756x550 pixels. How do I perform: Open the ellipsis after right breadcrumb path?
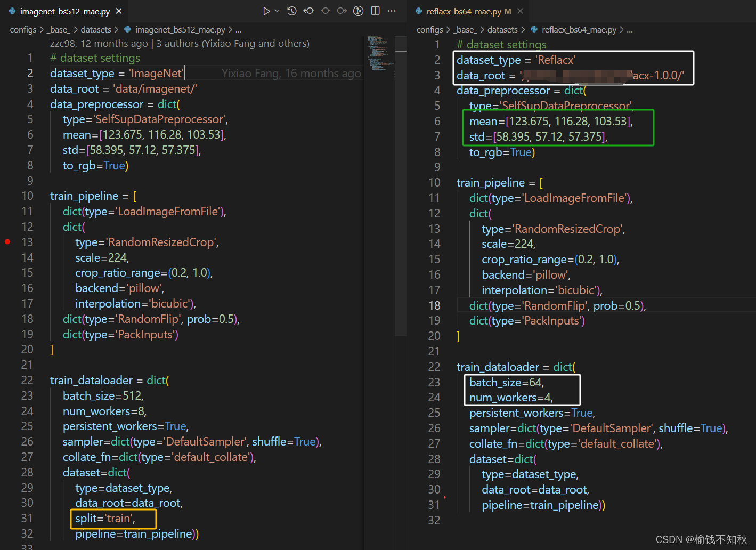tap(630, 30)
